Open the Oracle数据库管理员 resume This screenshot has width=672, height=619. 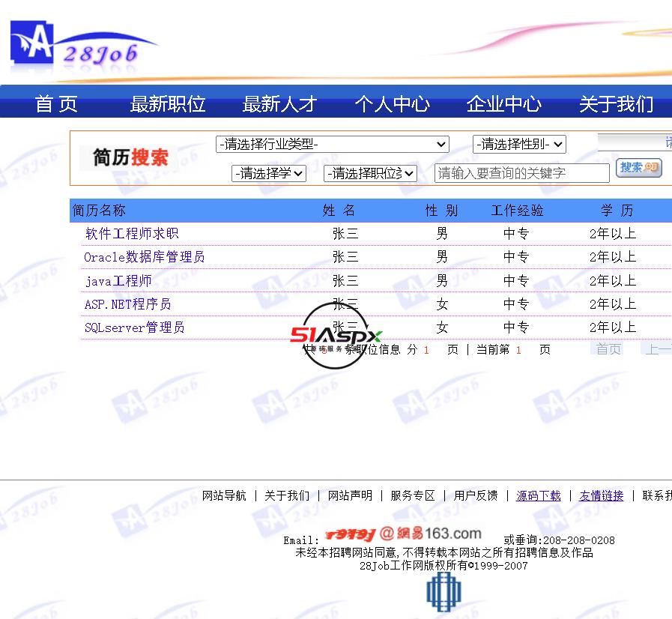pos(144,257)
